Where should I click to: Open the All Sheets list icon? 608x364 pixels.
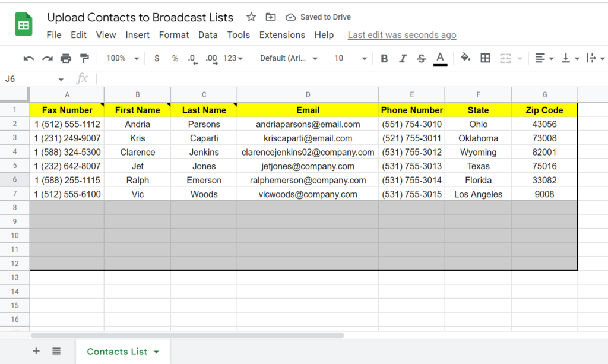pyautogui.click(x=56, y=351)
